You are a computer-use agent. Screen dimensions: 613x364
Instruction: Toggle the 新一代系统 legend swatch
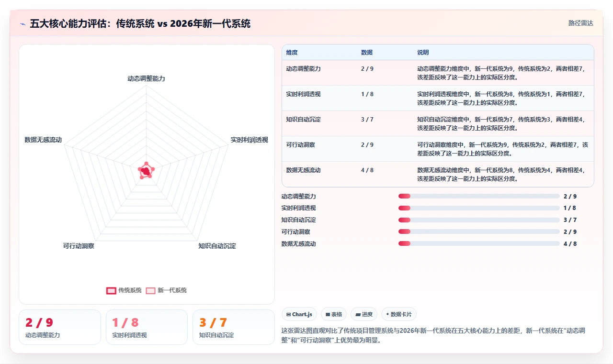pos(150,290)
